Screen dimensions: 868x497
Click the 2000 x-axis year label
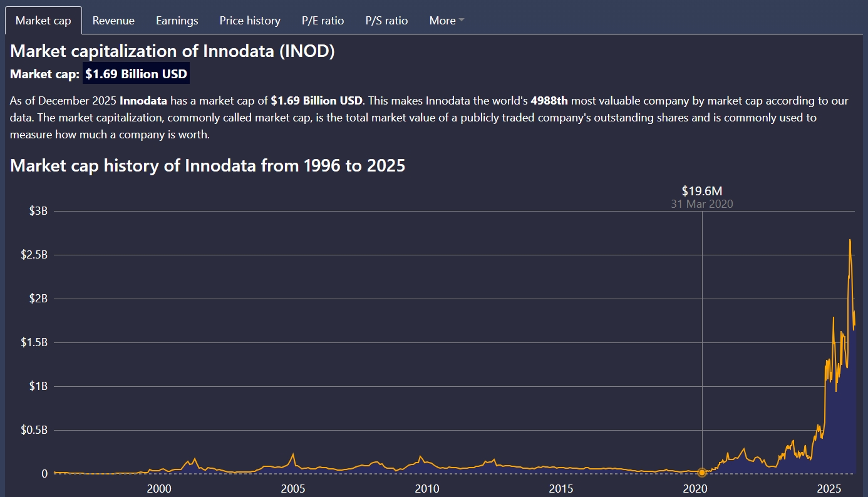(158, 488)
